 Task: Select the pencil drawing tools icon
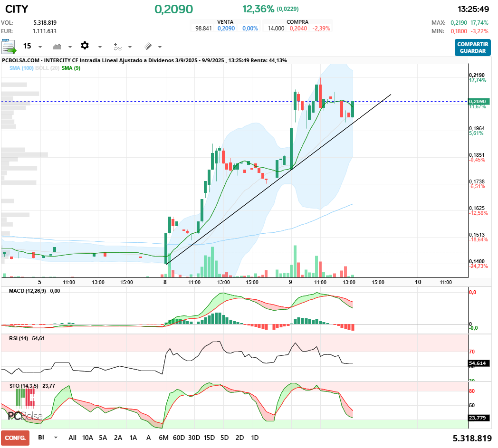point(148,47)
